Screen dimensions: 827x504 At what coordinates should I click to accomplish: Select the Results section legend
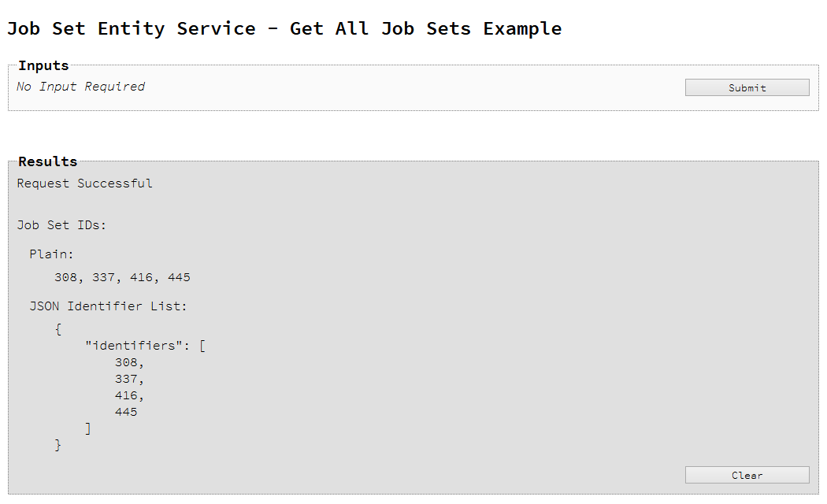point(47,161)
